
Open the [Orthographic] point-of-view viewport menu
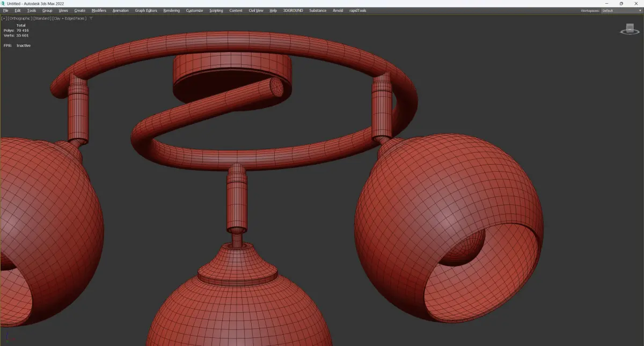coord(20,18)
